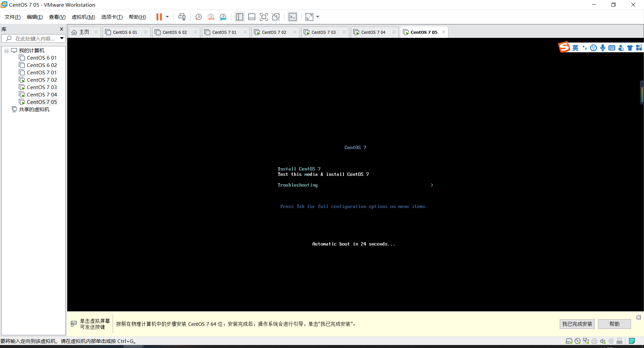
Task: Click the Sogou user account icon
Action: pos(621,48)
